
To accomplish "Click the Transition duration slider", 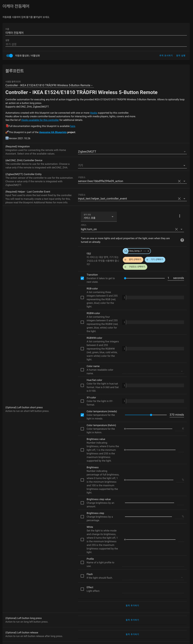I will click(x=145, y=278).
